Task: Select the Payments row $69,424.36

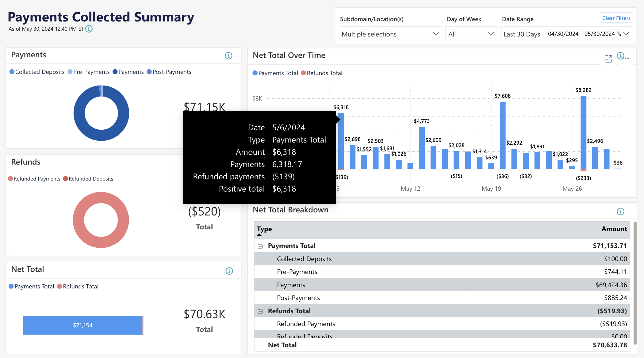Action: pyautogui.click(x=442, y=285)
